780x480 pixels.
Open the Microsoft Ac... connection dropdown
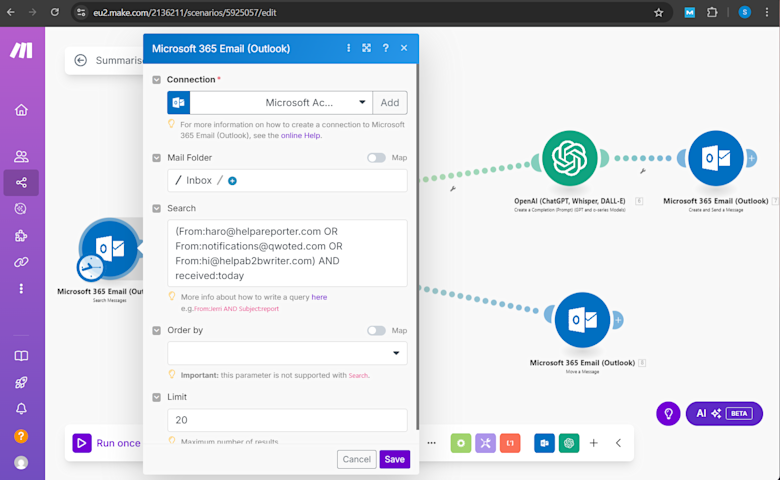(281, 102)
